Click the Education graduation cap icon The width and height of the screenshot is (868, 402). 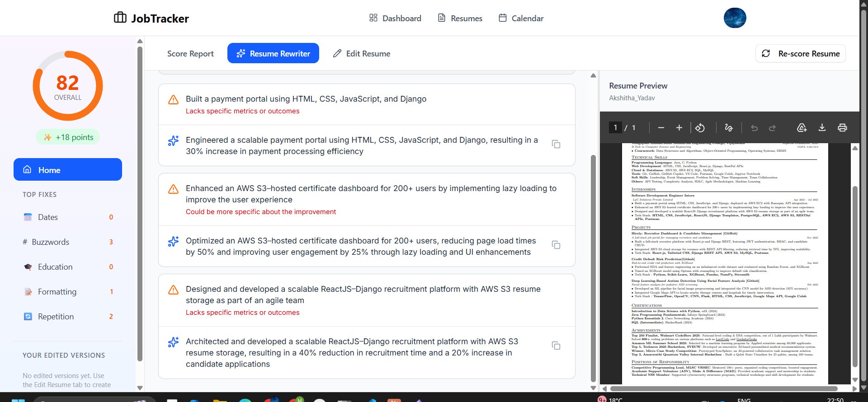pos(28,267)
